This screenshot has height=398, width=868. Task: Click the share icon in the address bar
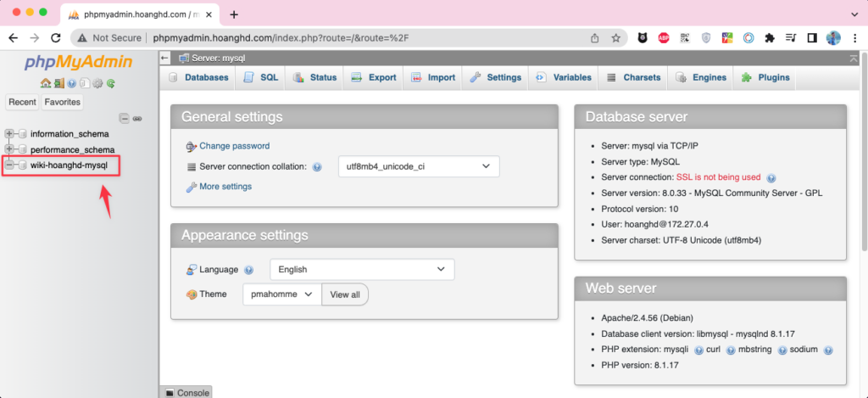pos(594,37)
